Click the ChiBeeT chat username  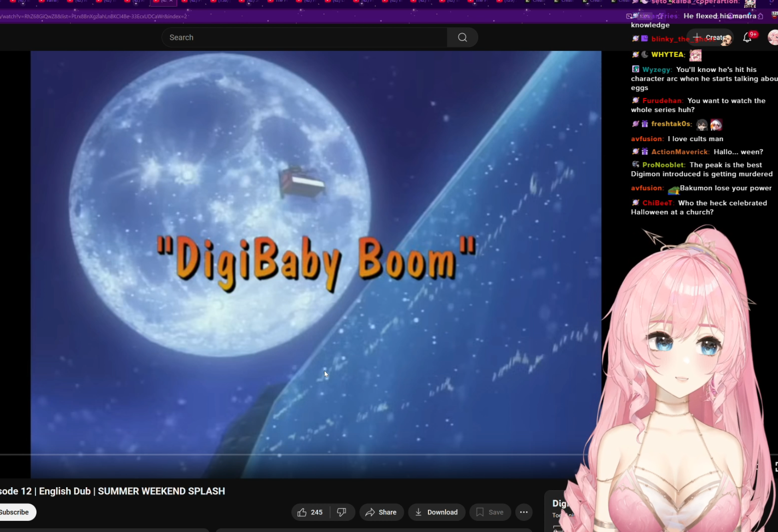click(657, 203)
